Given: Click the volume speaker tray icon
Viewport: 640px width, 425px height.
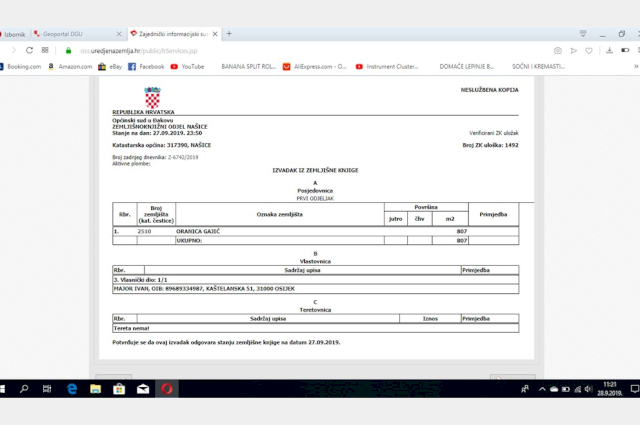Looking at the screenshot, I should (588, 389).
